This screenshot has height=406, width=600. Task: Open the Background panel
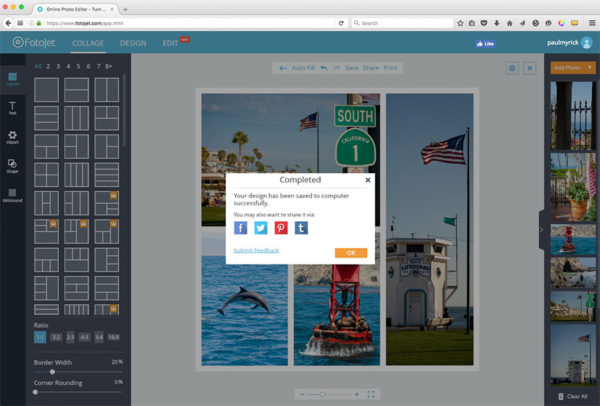click(12, 195)
